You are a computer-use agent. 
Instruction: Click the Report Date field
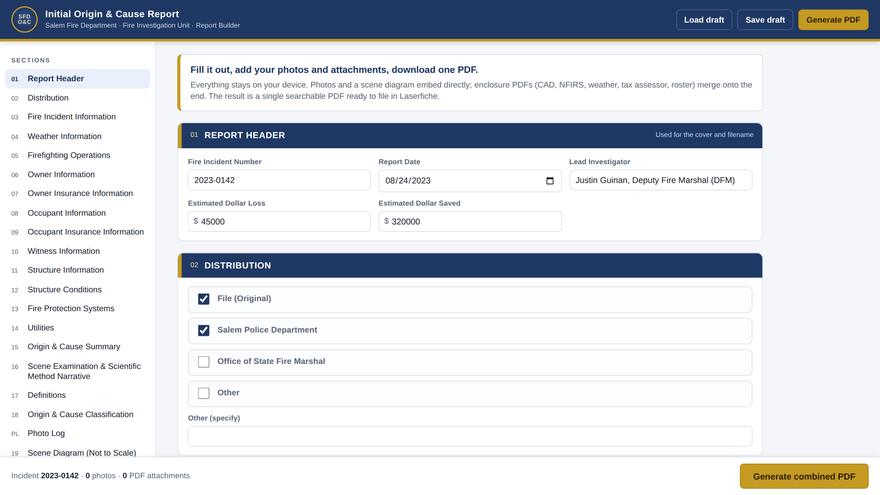tap(470, 181)
